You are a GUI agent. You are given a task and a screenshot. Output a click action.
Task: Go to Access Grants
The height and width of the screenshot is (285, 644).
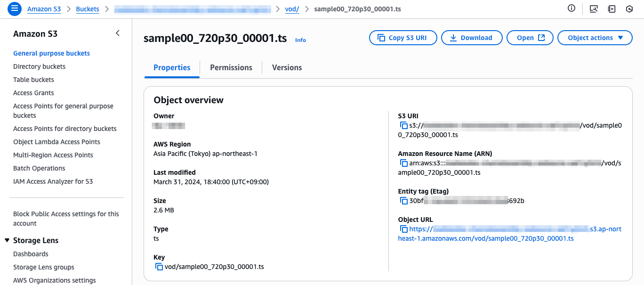coord(33,93)
